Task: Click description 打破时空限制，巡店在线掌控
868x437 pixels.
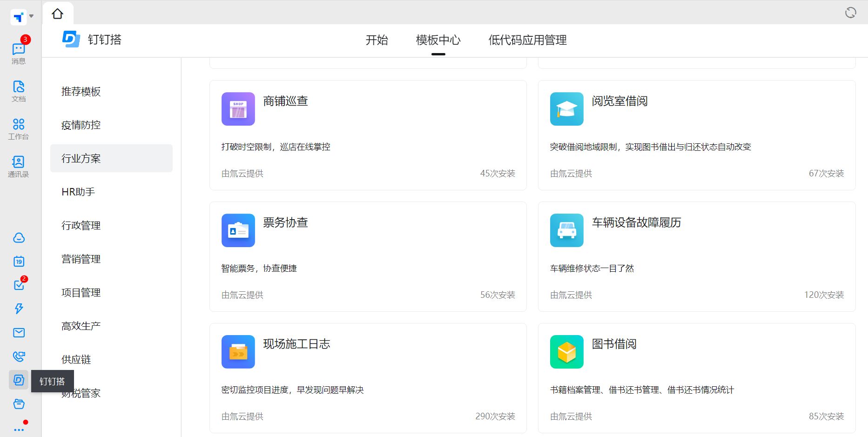Action: (276, 147)
